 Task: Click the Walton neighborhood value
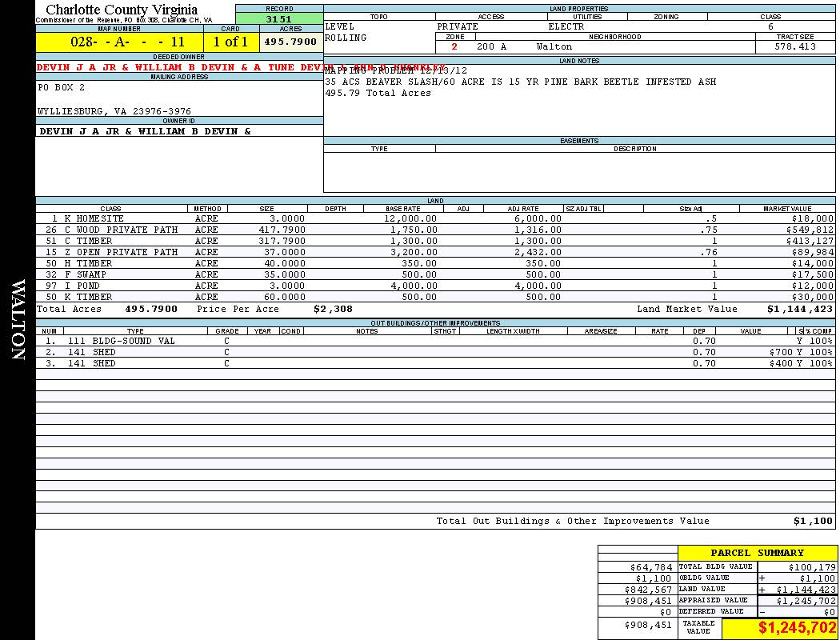[554, 47]
